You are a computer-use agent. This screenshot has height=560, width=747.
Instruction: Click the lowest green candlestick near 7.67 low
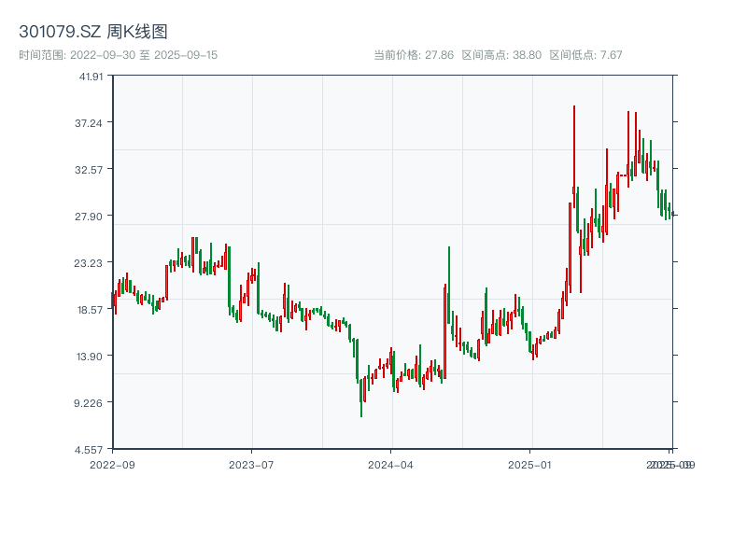click(361, 399)
